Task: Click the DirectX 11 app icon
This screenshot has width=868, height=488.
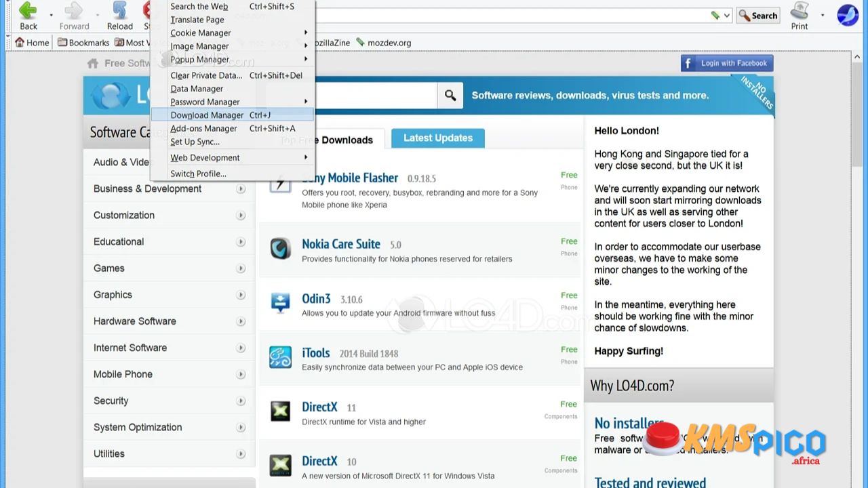Action: (280, 411)
